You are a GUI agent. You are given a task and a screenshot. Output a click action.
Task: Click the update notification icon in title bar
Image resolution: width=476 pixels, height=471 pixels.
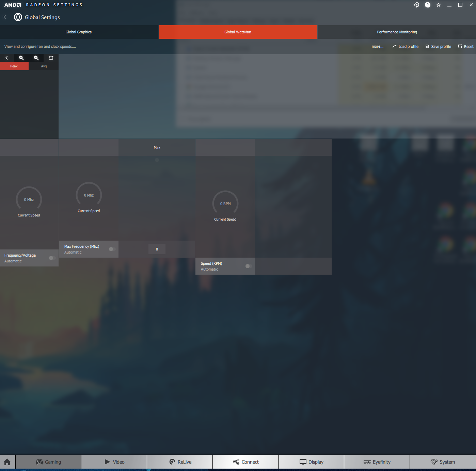(x=417, y=5)
